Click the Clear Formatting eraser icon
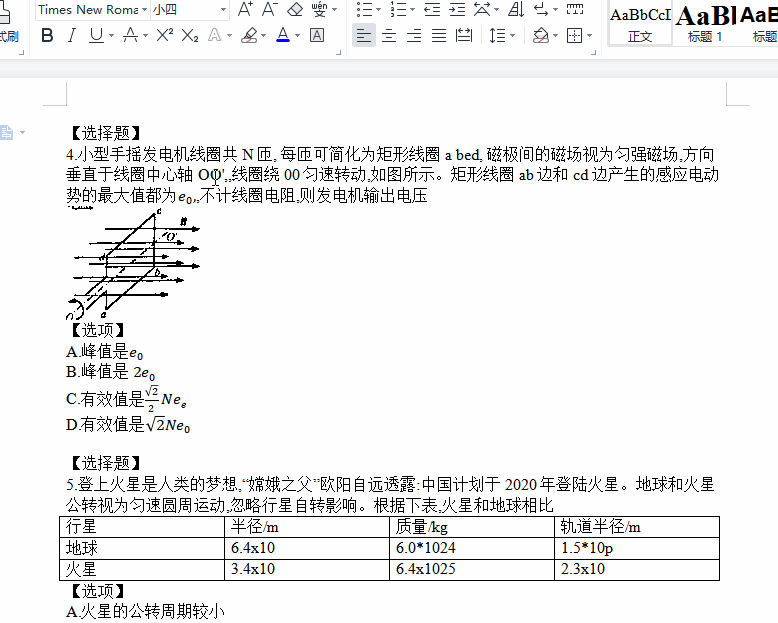This screenshot has width=778, height=623. [295, 9]
